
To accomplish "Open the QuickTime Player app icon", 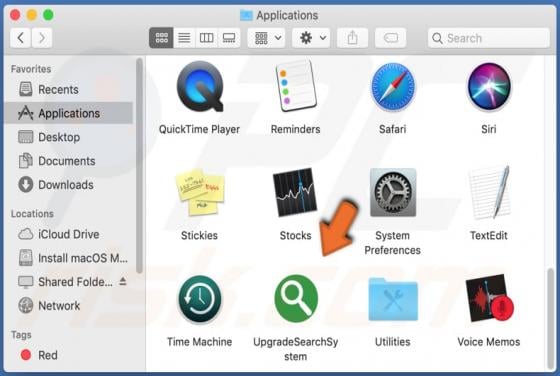I will (x=200, y=87).
